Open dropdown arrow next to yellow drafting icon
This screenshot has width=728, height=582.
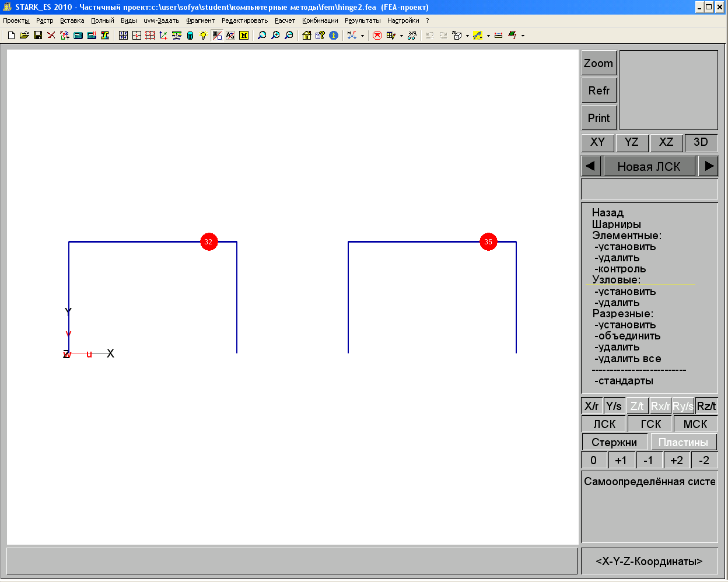coord(488,36)
